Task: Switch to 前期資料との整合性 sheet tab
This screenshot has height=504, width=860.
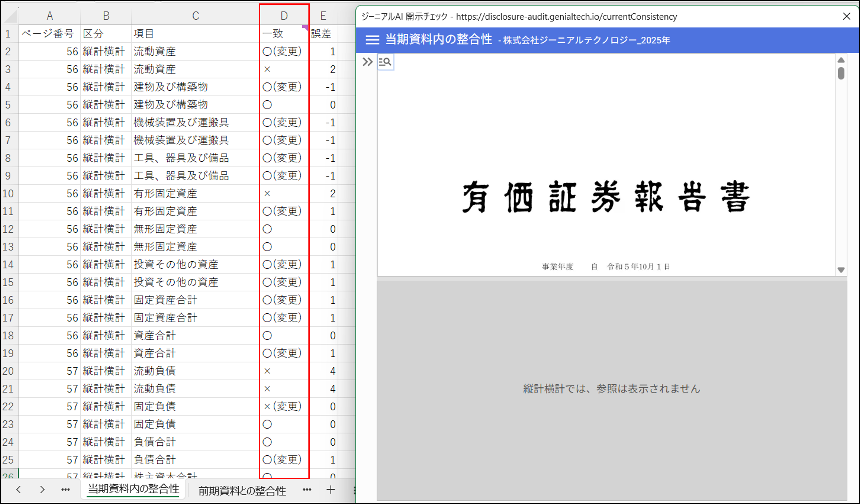Action: [242, 490]
